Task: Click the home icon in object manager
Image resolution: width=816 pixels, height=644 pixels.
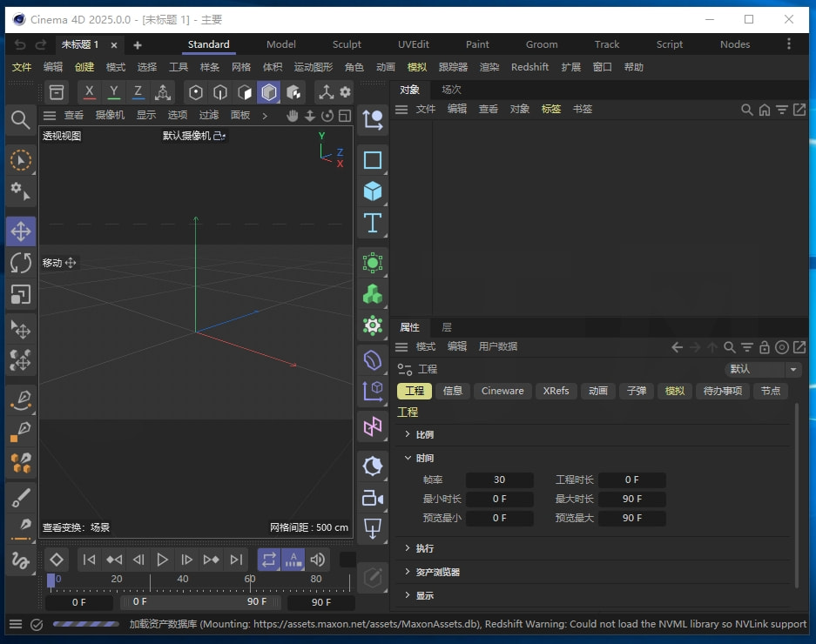Action: (x=764, y=110)
